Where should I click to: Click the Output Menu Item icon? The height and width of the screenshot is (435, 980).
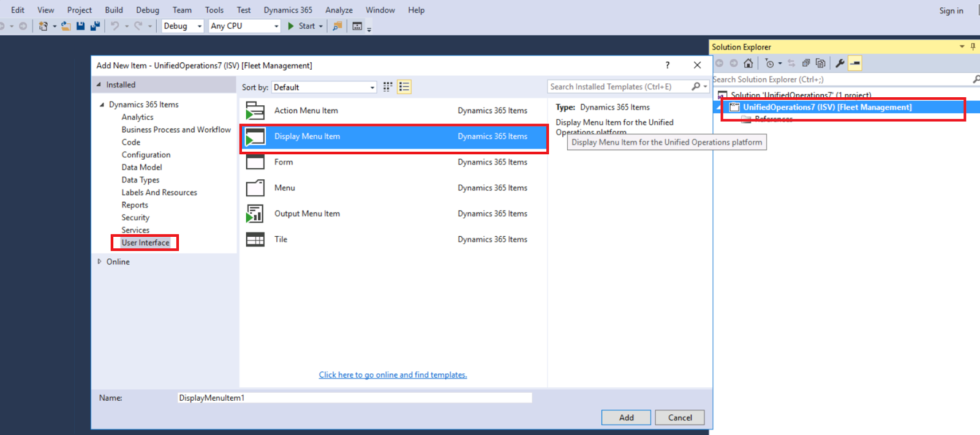[x=255, y=214]
